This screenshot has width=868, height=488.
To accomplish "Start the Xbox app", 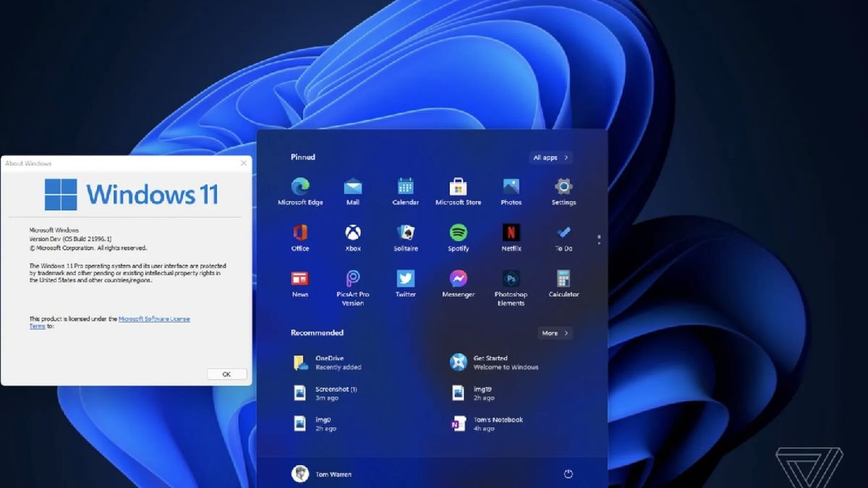I will 352,233.
